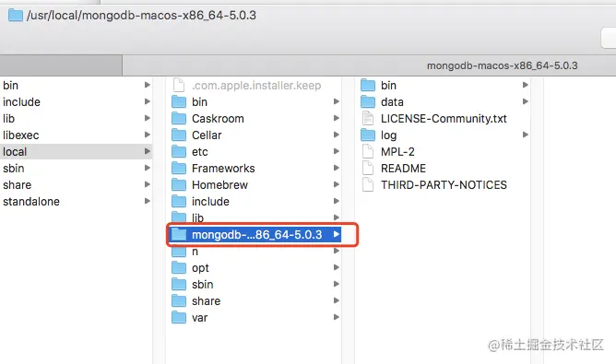Image resolution: width=616 pixels, height=364 pixels.
Task: Click the log folder icon
Action: [x=368, y=135]
